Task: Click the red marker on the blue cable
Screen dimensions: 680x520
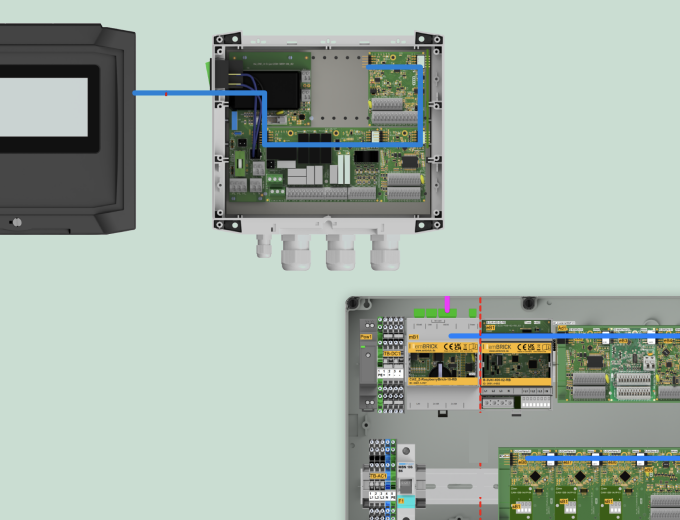Action: [166, 93]
